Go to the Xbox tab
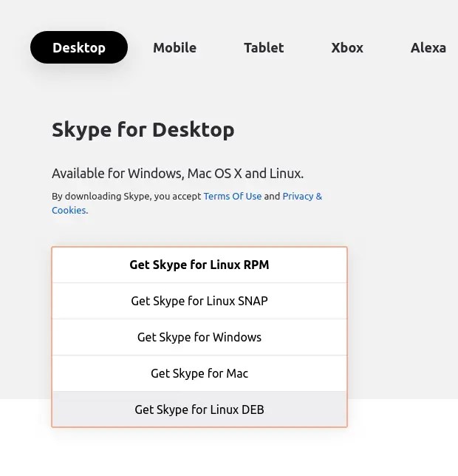458x476 pixels. (x=347, y=47)
